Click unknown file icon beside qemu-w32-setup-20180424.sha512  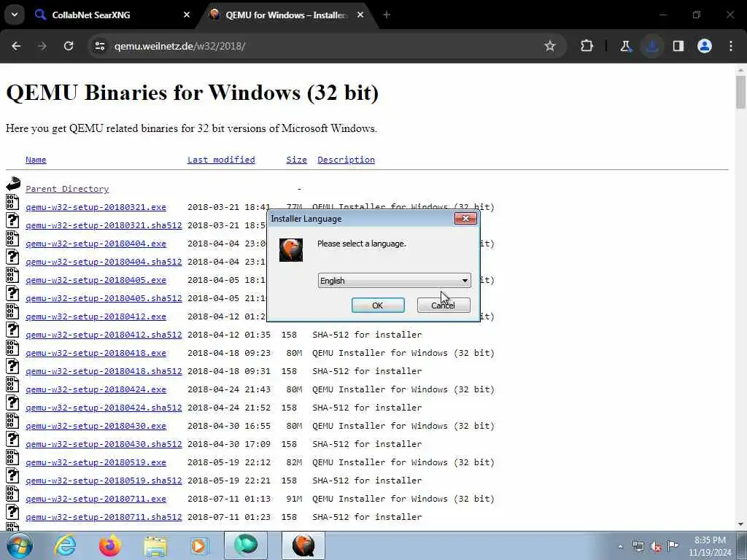(12, 402)
